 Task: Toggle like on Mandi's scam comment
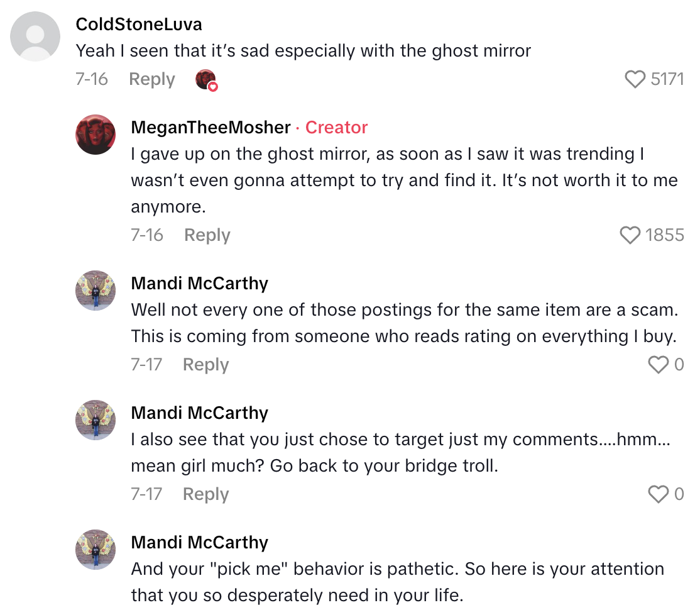[658, 365]
